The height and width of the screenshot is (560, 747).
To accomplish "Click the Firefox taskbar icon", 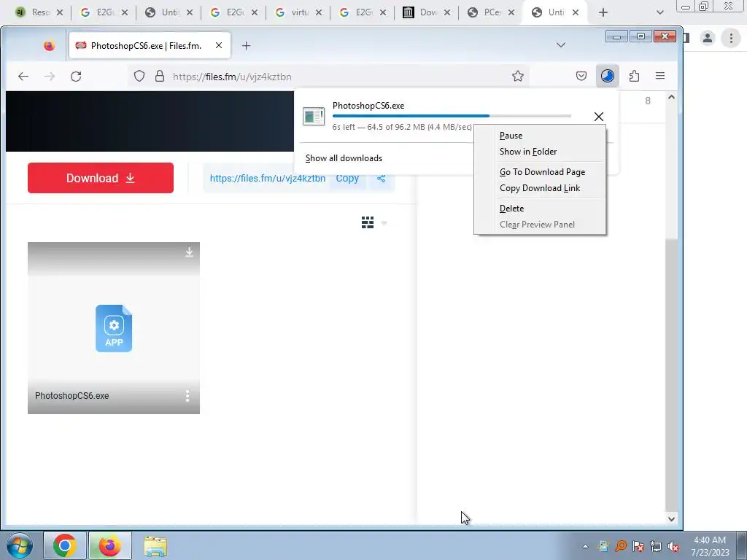I will 109,545.
